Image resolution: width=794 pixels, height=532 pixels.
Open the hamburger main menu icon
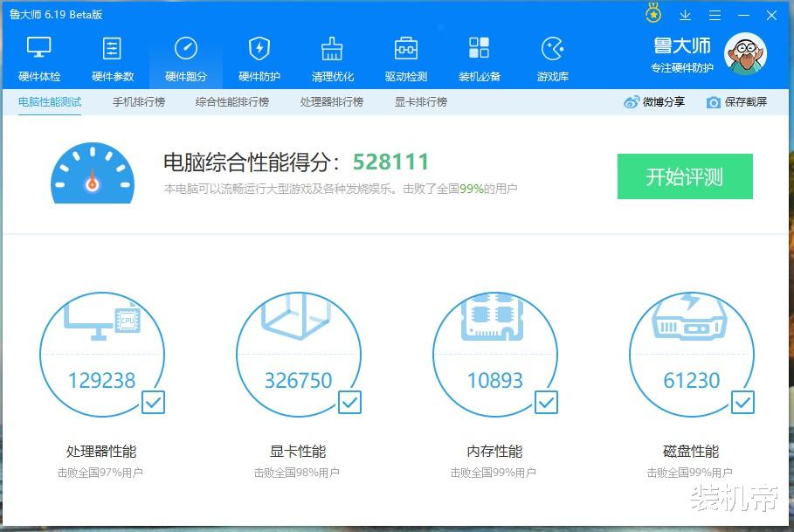(715, 15)
